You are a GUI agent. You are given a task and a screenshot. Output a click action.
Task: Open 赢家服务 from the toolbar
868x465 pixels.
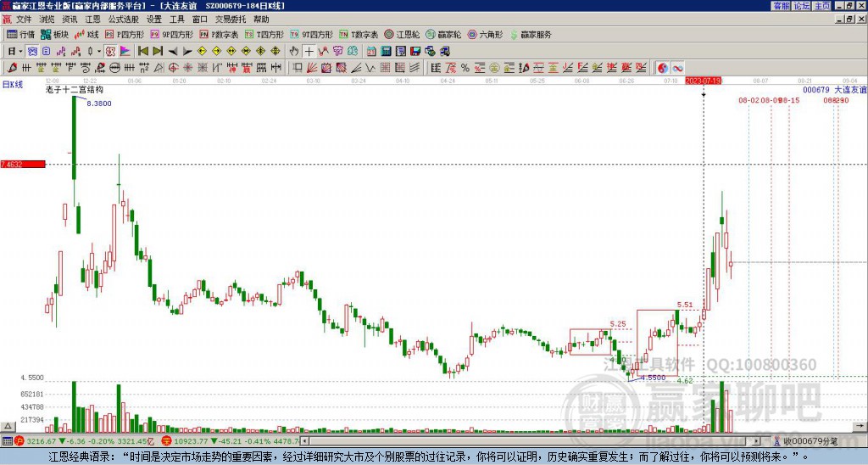coord(531,34)
